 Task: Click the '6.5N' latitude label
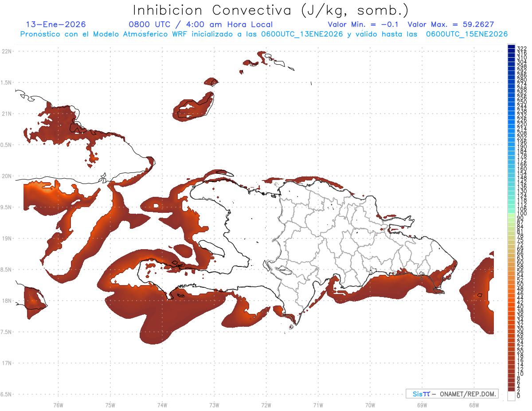(7, 395)
